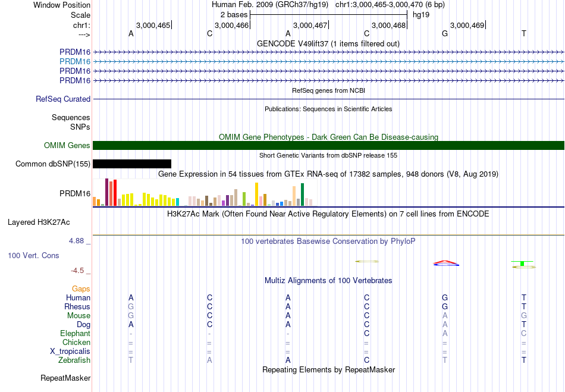The height and width of the screenshot is (392, 565).
Task: Click the PRDM16 GTEx track label
Action: (x=75, y=193)
